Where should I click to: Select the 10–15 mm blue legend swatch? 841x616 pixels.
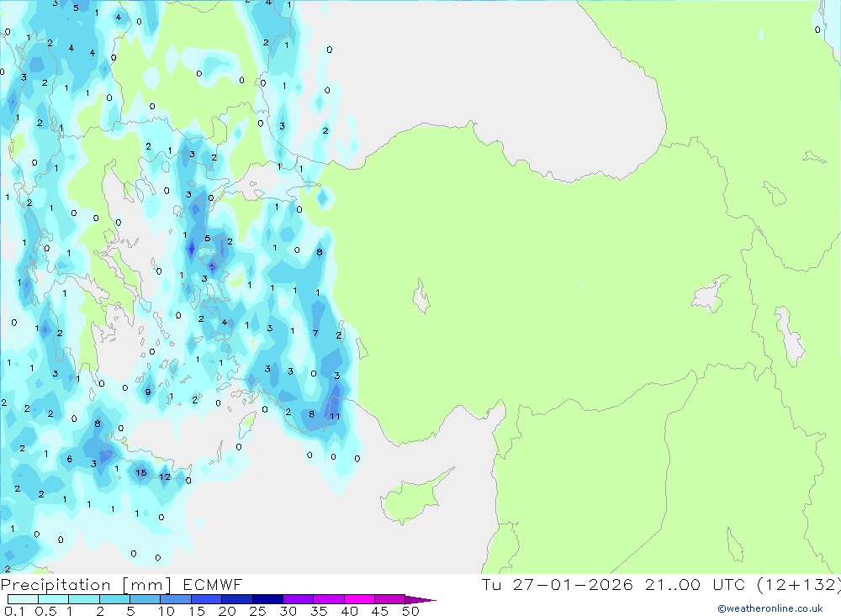click(176, 599)
